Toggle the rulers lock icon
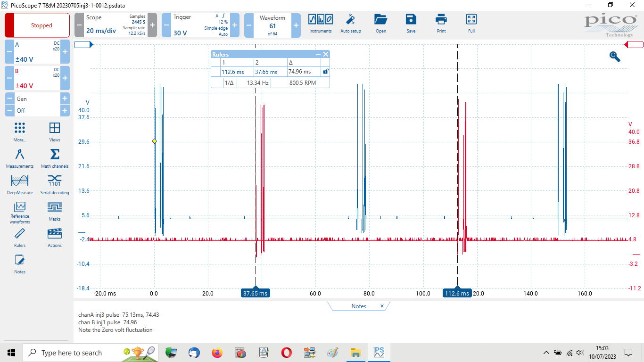The image size is (644, 362). pyautogui.click(x=325, y=72)
